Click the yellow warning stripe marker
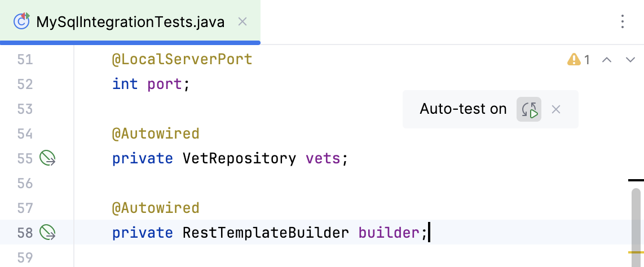This screenshot has height=267, width=644. pos(636,252)
